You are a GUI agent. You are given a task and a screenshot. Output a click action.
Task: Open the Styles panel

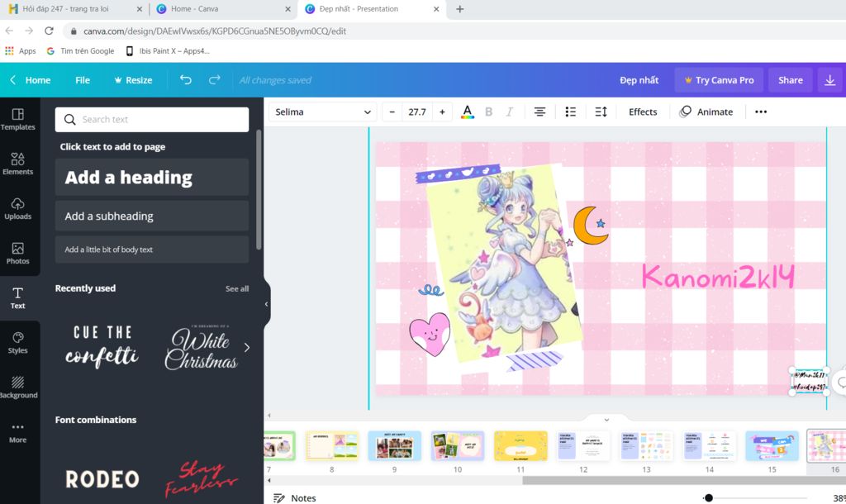point(18,343)
